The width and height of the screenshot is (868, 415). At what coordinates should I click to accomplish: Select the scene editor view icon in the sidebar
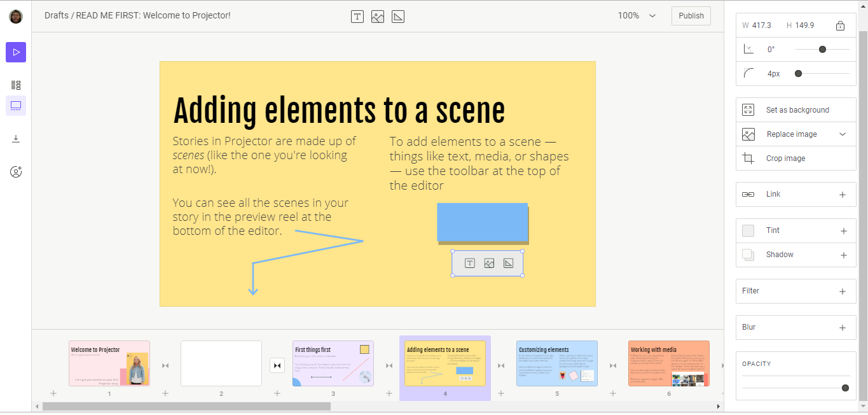point(16,106)
